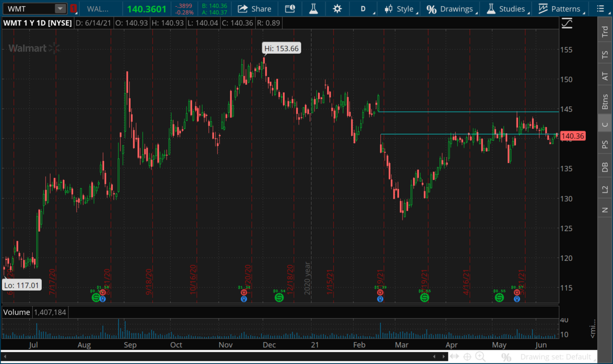
Task: Click the May dividend icon labeled $0.55
Action: click(x=499, y=297)
